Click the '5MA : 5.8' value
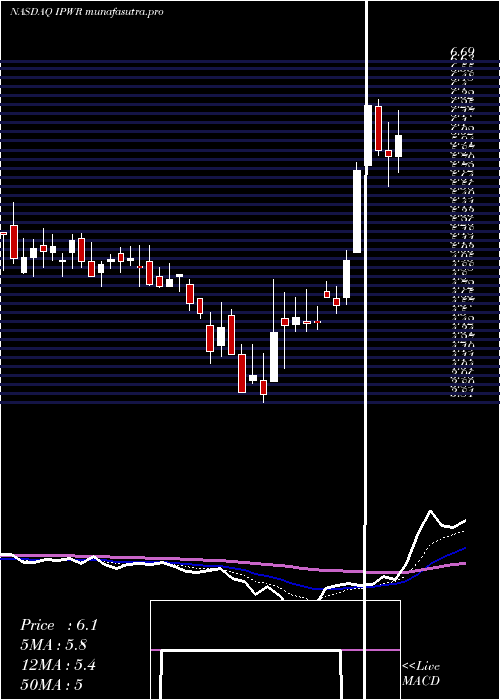 point(54,645)
